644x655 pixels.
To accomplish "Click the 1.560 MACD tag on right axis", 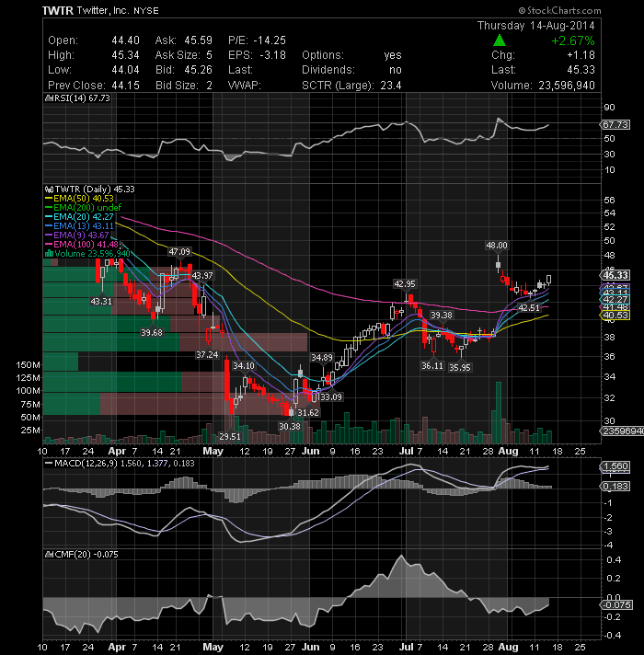I will tap(615, 466).
